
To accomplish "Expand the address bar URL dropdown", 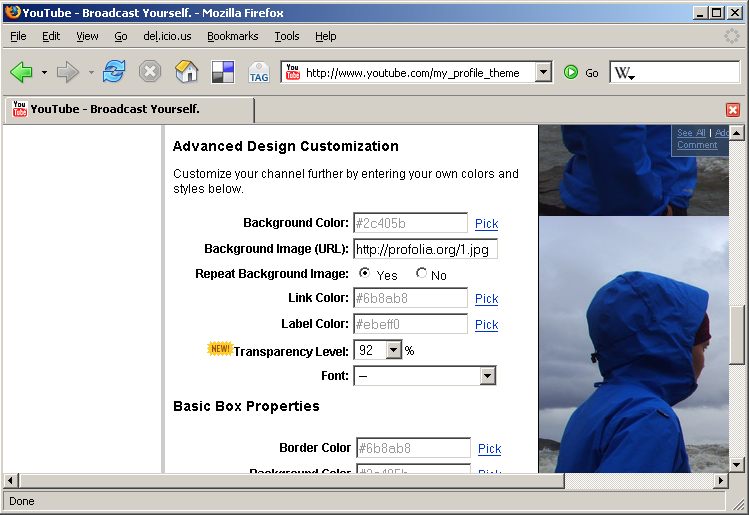I will [543, 73].
